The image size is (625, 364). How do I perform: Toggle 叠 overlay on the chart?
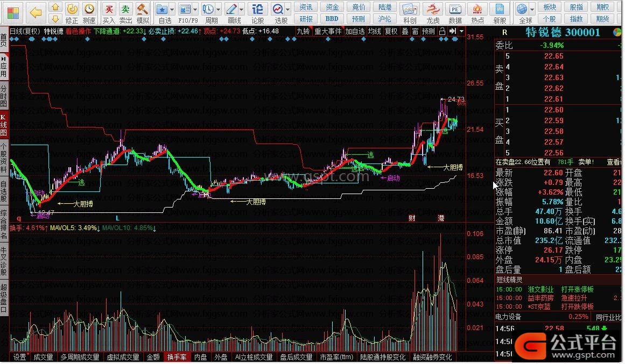click(x=405, y=31)
